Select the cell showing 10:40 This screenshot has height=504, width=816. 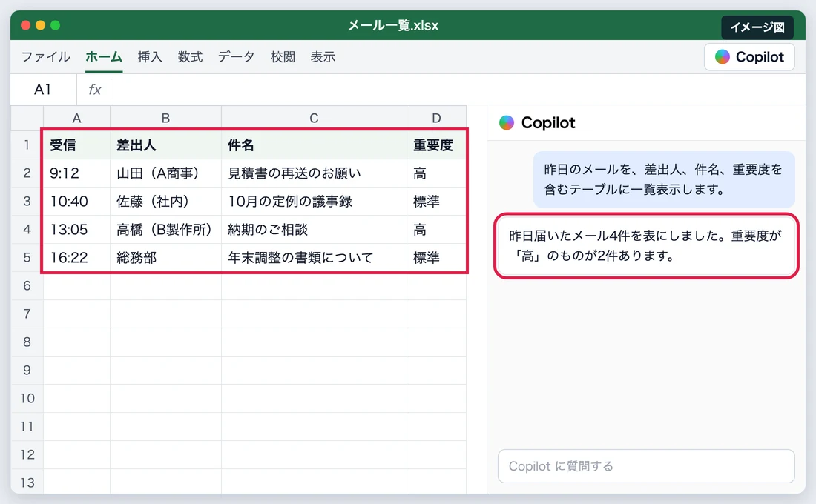click(76, 202)
